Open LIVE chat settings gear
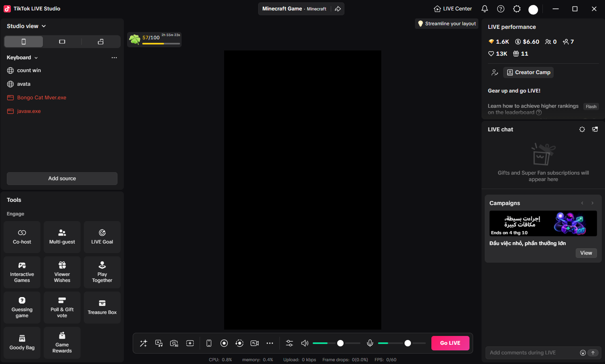The width and height of the screenshot is (605, 364). 582,129
